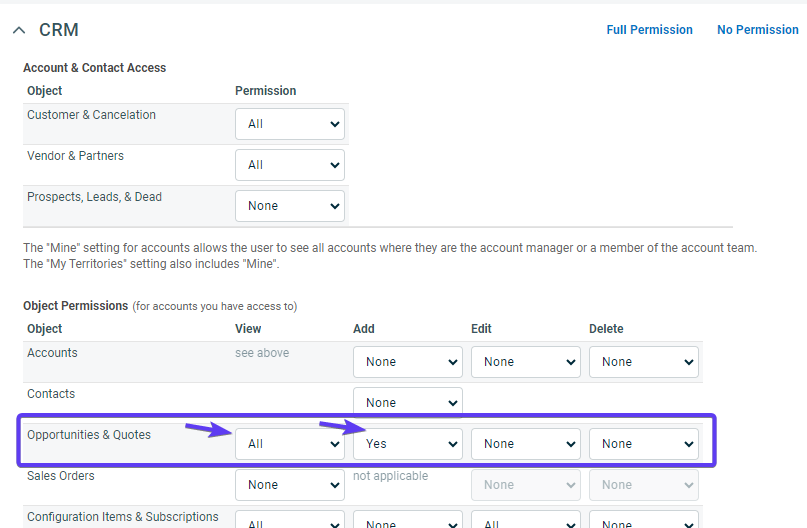This screenshot has width=807, height=528.
Task: Open Opportunities & Quotes Add dropdown
Action: [x=408, y=444]
